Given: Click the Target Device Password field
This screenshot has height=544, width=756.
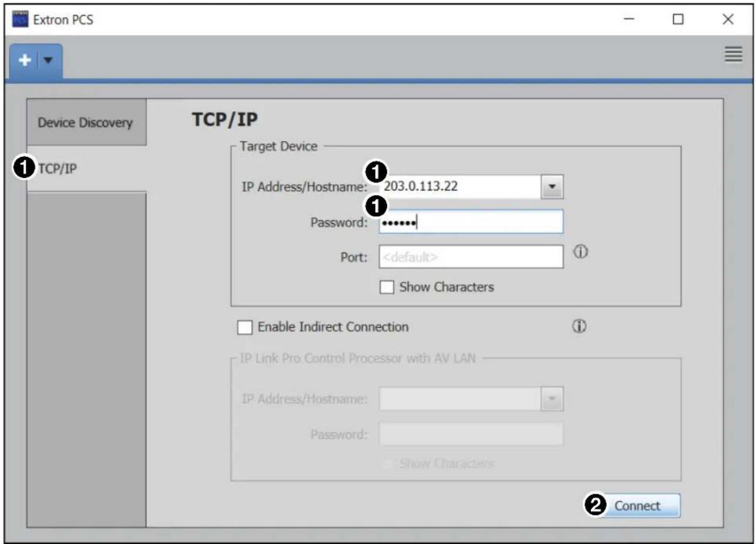Looking at the screenshot, I should tap(471, 223).
